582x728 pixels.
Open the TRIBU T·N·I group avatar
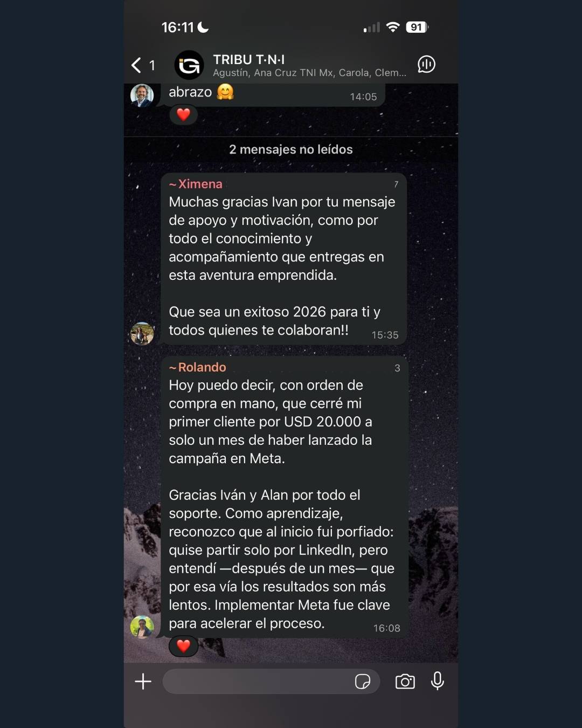point(189,65)
